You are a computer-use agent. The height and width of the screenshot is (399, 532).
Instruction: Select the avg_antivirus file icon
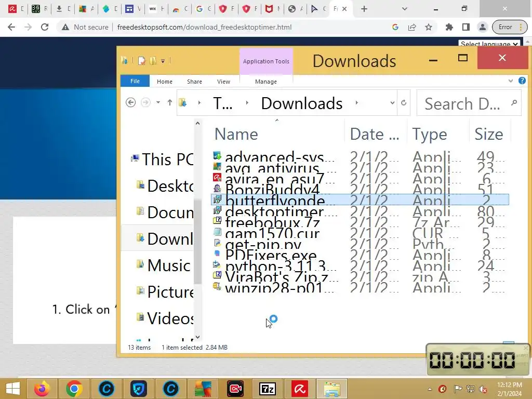[x=217, y=167]
